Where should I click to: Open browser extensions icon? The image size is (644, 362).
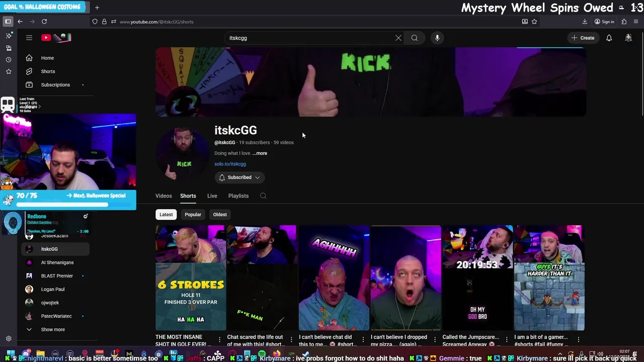(624, 22)
